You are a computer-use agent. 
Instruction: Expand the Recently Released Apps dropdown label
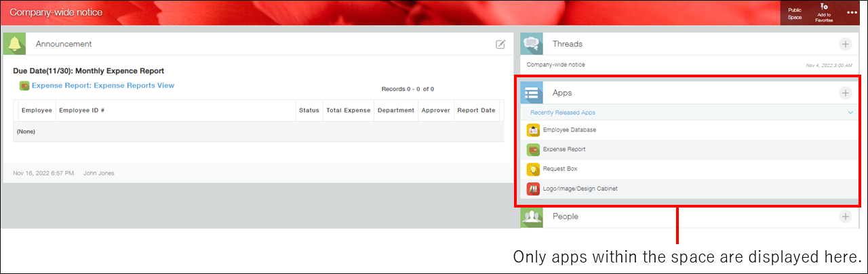(x=563, y=113)
